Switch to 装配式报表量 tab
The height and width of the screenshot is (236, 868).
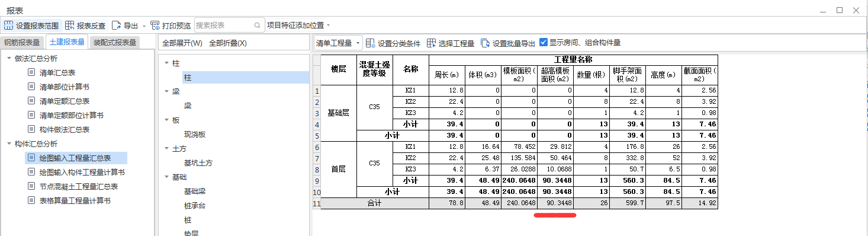pyautogui.click(x=115, y=43)
